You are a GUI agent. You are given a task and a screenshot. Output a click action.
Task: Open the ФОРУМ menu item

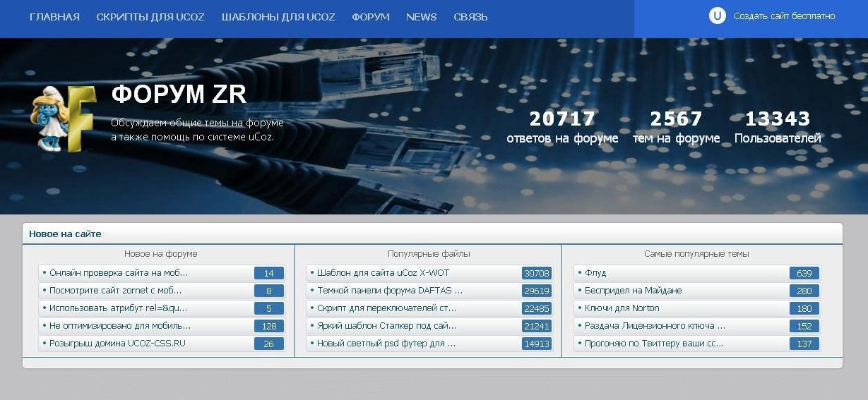(x=371, y=17)
